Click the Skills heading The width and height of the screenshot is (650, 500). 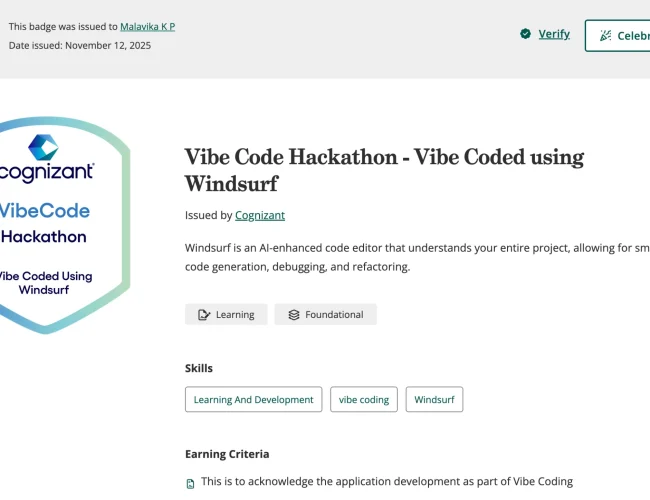199,368
